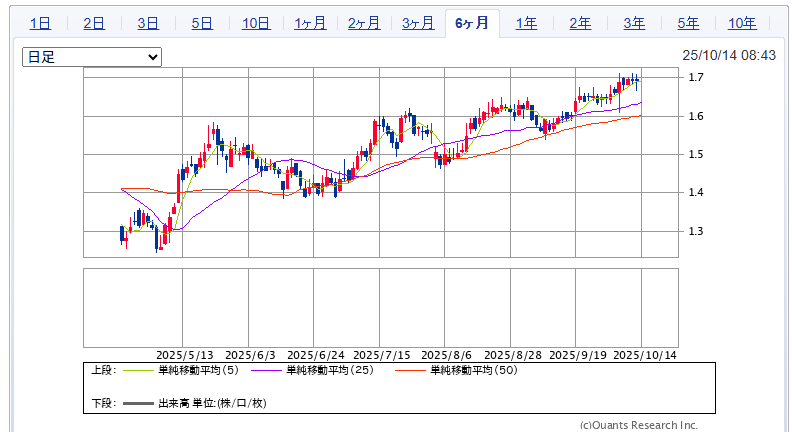792x432 pixels.
Task: Display the 1年 chart range
Action: coord(526,23)
